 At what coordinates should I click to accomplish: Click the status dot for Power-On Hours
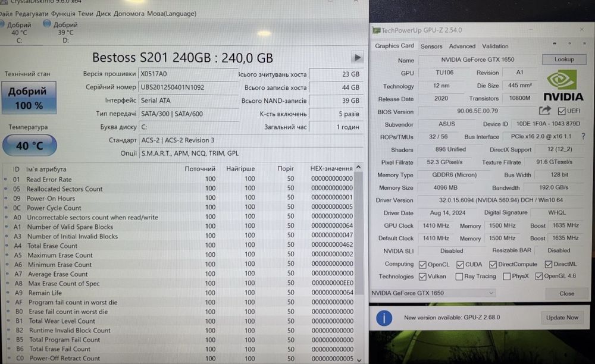point(6,198)
